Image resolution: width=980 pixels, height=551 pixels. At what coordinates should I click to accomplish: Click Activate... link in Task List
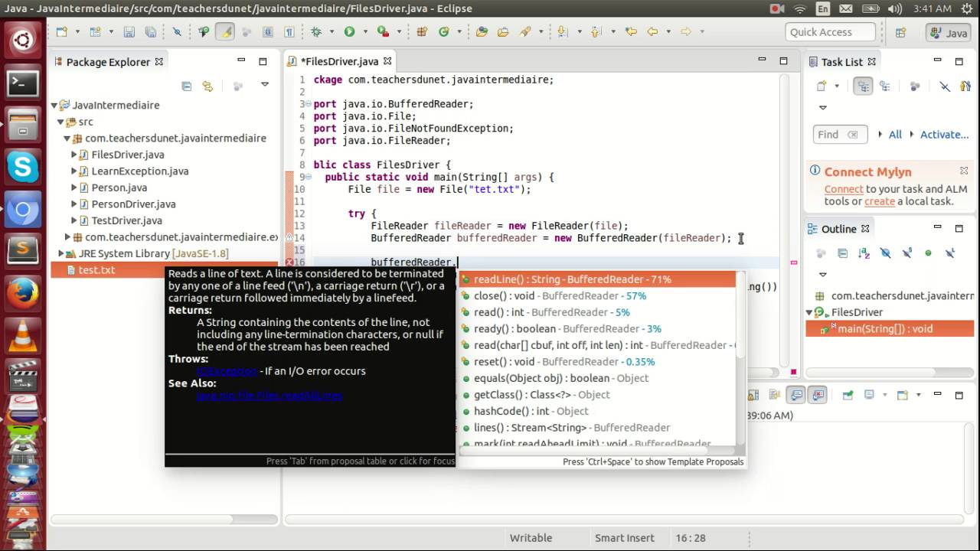(945, 134)
